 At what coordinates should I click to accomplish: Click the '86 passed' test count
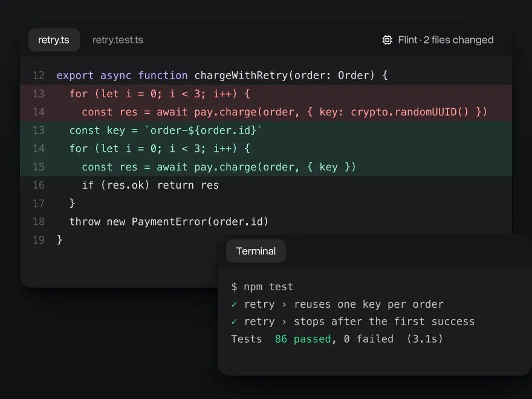tap(303, 339)
